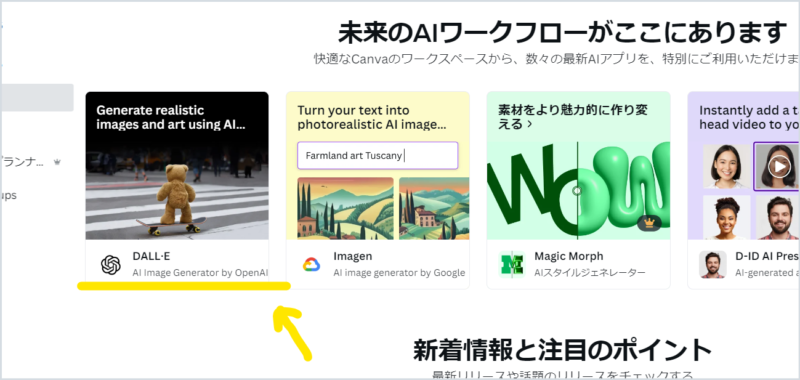Click the Magic Morph app icon
Image resolution: width=800 pixels, height=380 pixels.
[x=511, y=265]
